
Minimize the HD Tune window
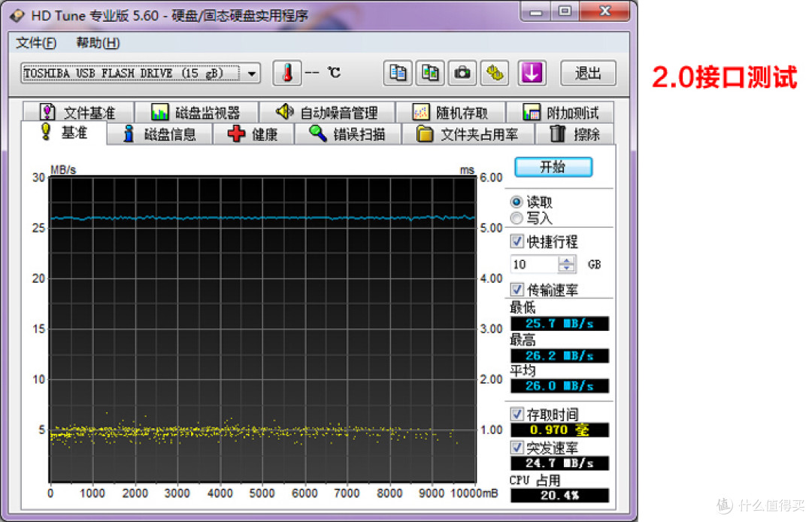(536, 11)
